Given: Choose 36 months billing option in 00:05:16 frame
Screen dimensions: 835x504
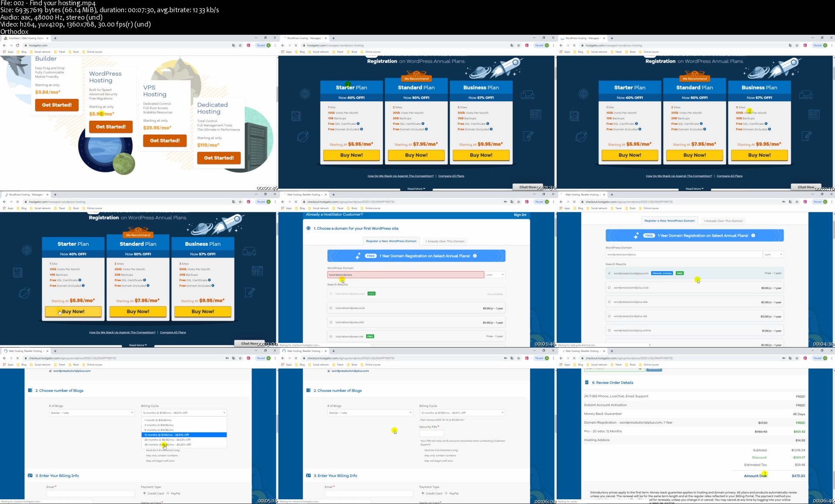Looking at the screenshot, I should (184, 444).
